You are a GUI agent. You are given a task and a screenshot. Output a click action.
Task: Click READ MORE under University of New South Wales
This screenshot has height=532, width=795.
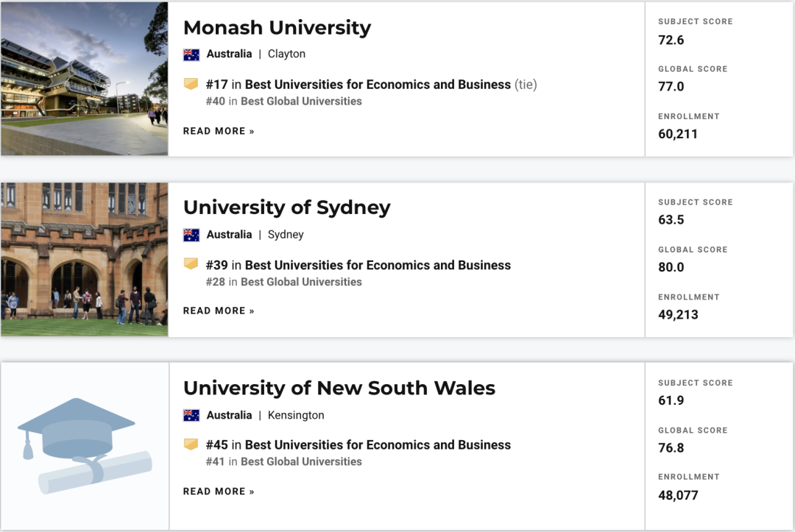[219, 492]
